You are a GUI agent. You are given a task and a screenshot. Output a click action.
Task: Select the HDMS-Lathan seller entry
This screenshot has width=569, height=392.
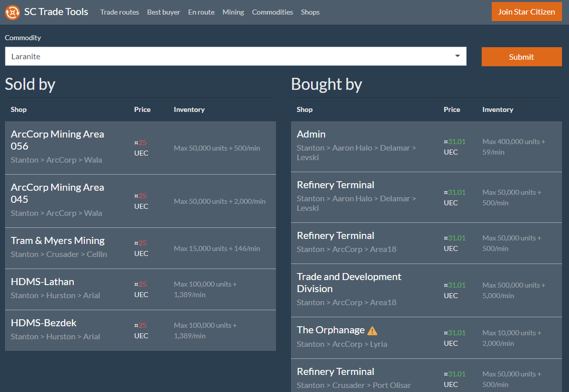tap(140, 289)
